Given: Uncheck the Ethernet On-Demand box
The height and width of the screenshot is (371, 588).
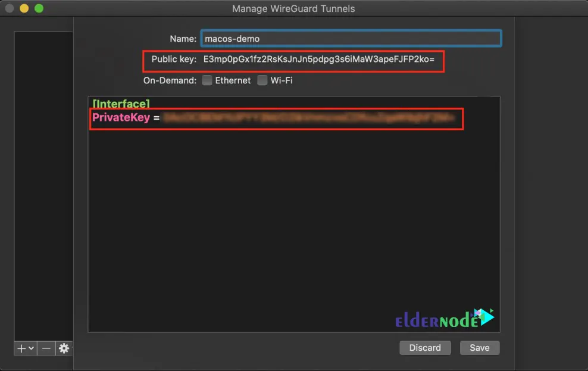Looking at the screenshot, I should click(x=207, y=80).
